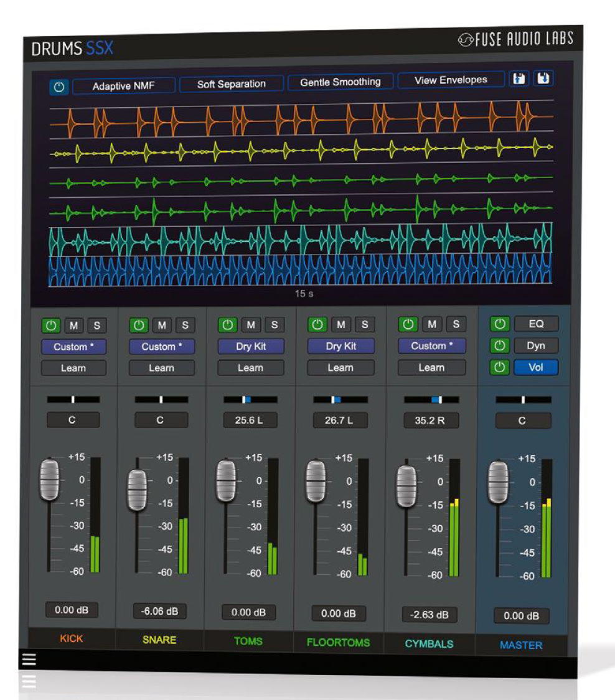This screenshot has height=700, width=615.
Task: Select the MASTER channel label
Action: tap(521, 645)
